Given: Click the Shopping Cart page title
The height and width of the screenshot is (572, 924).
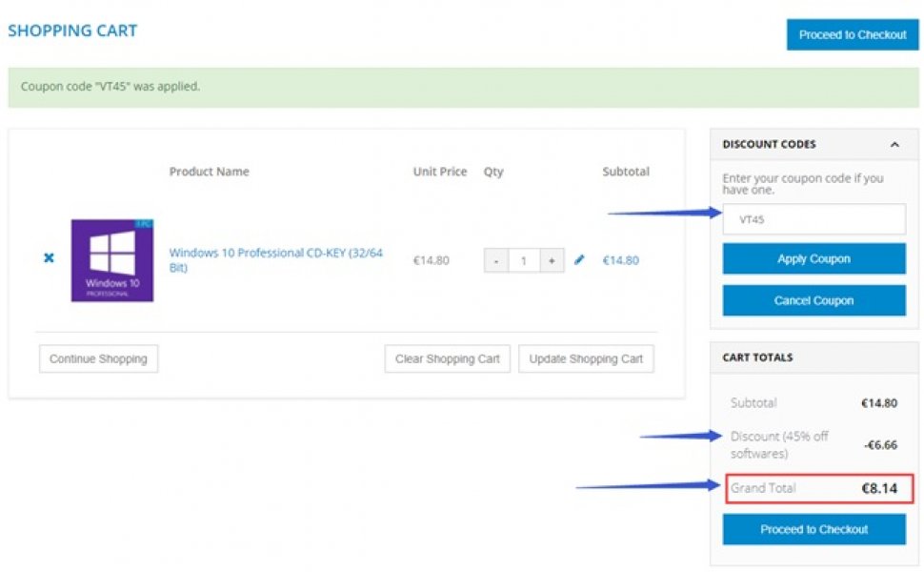Looking at the screenshot, I should pyautogui.click(x=72, y=31).
